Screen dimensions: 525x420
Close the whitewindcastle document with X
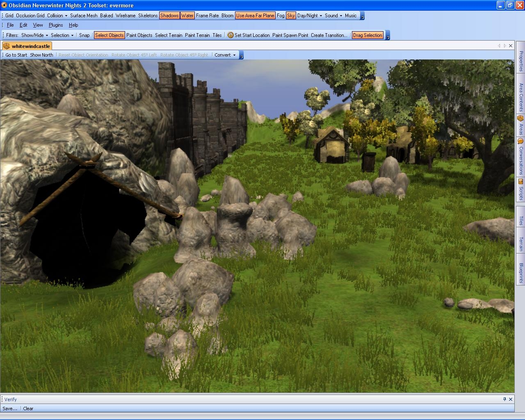click(x=511, y=46)
